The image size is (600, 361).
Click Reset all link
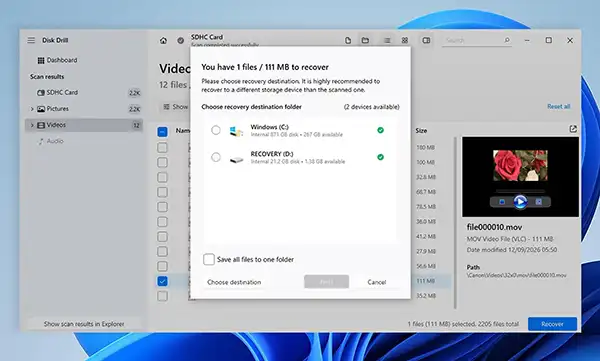(558, 106)
